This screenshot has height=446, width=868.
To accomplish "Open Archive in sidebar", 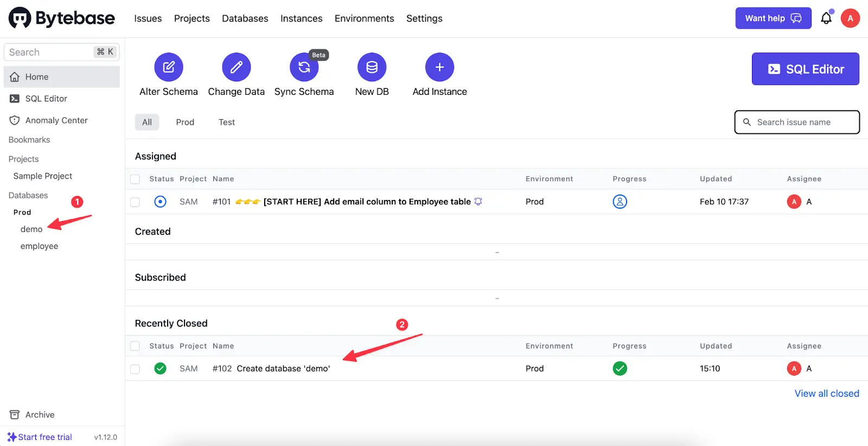I will coord(40,415).
